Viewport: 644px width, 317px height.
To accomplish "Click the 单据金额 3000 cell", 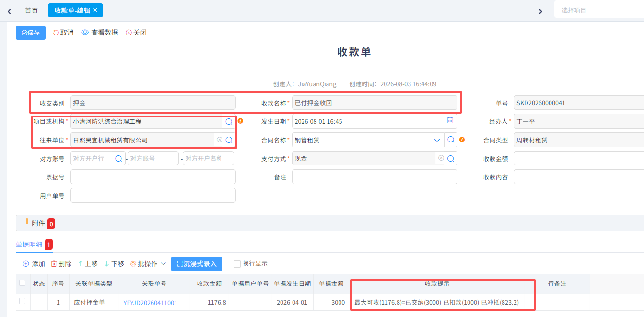I will (331, 303).
